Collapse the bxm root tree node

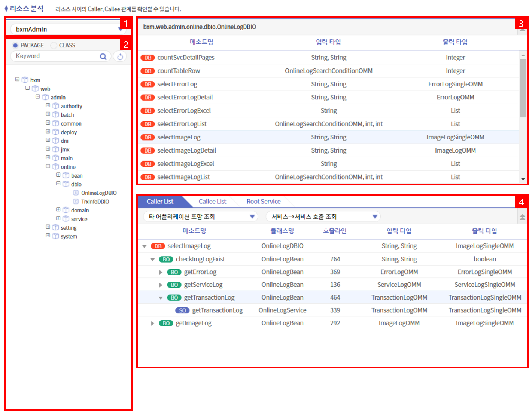click(x=17, y=79)
